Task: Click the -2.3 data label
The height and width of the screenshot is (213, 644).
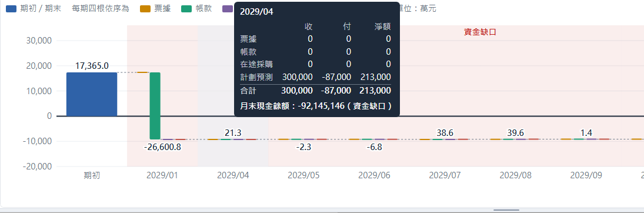Action: point(303,147)
